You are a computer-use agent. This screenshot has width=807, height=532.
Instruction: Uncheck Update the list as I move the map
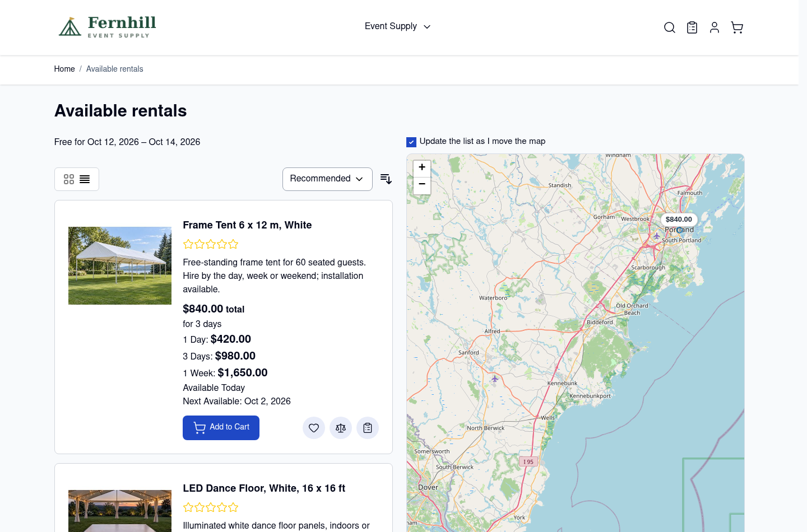pyautogui.click(x=411, y=142)
